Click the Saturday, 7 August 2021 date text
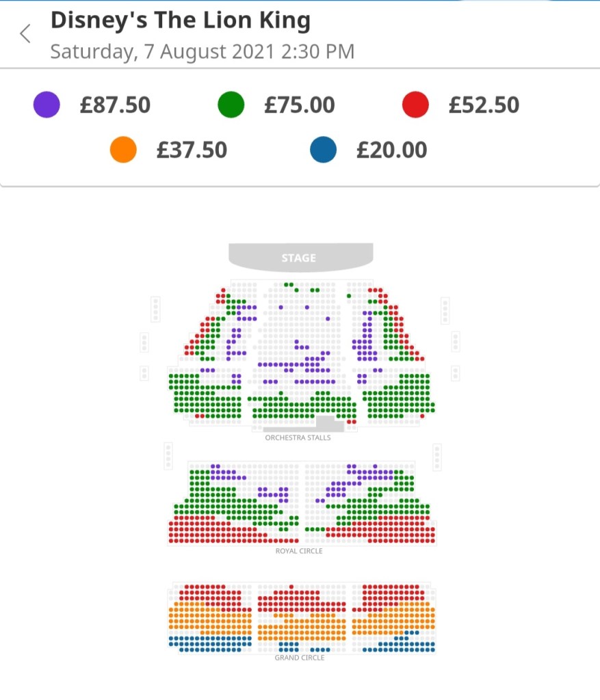The height and width of the screenshot is (700, 600). pos(203,52)
